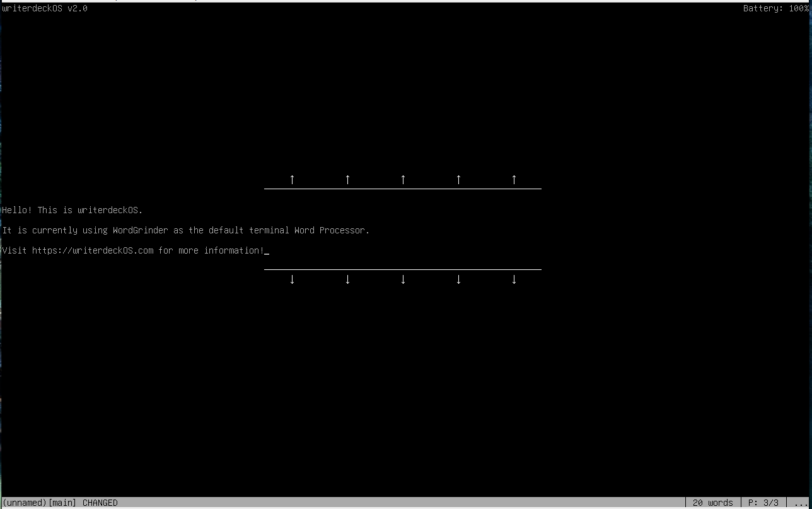Screen dimensions: 812x509
Task: Click the 20 words counter
Action: point(712,503)
